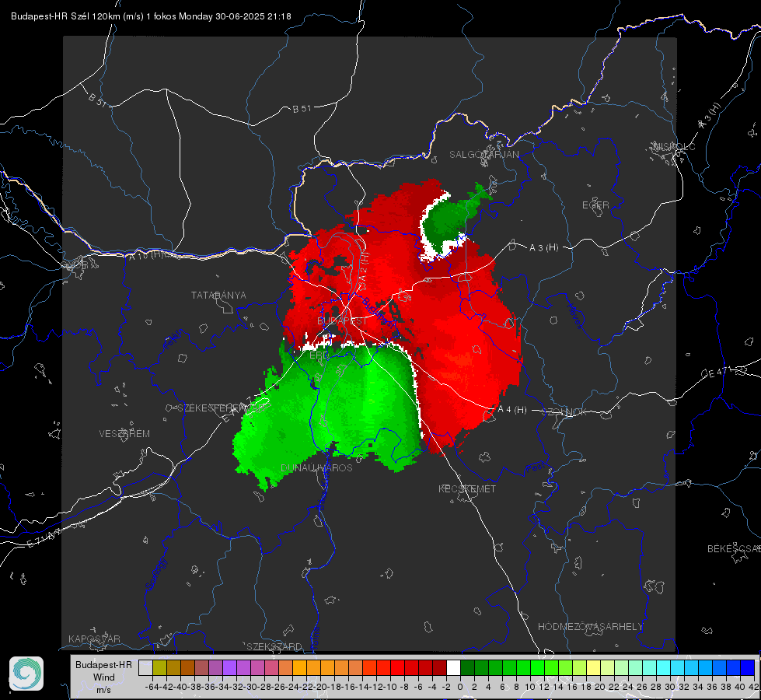Select the SALGOTARJAN city label
This screenshot has height=700, width=761.
tap(483, 155)
